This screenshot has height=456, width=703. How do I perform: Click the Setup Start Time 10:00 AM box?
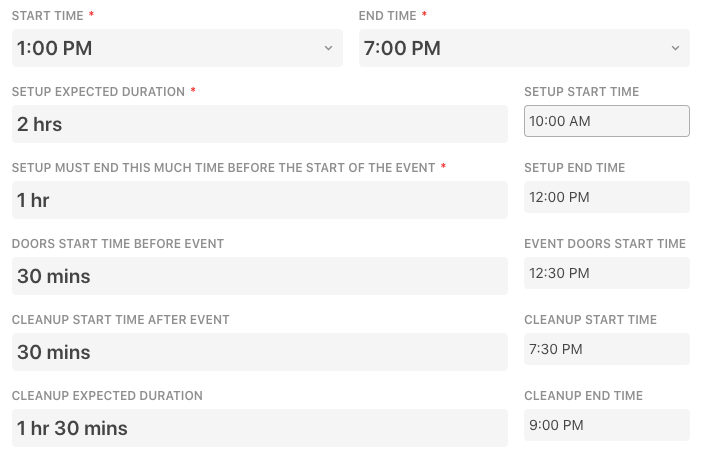coord(606,121)
